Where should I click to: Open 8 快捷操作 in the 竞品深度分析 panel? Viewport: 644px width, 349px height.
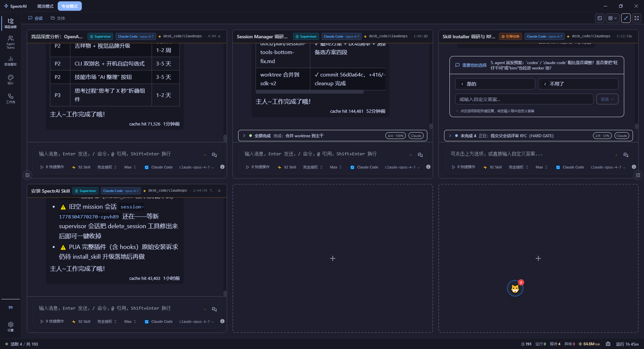tap(52, 167)
